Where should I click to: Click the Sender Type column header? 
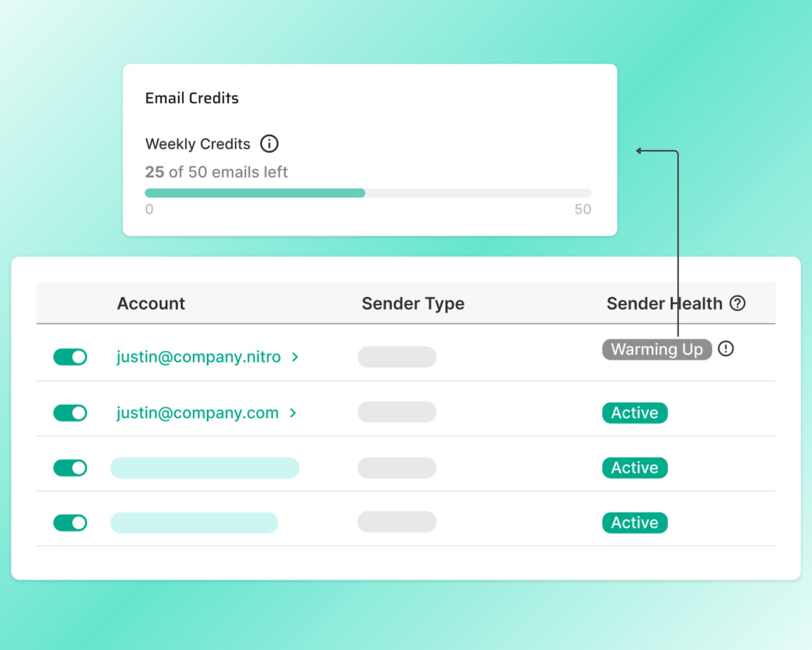click(x=413, y=304)
